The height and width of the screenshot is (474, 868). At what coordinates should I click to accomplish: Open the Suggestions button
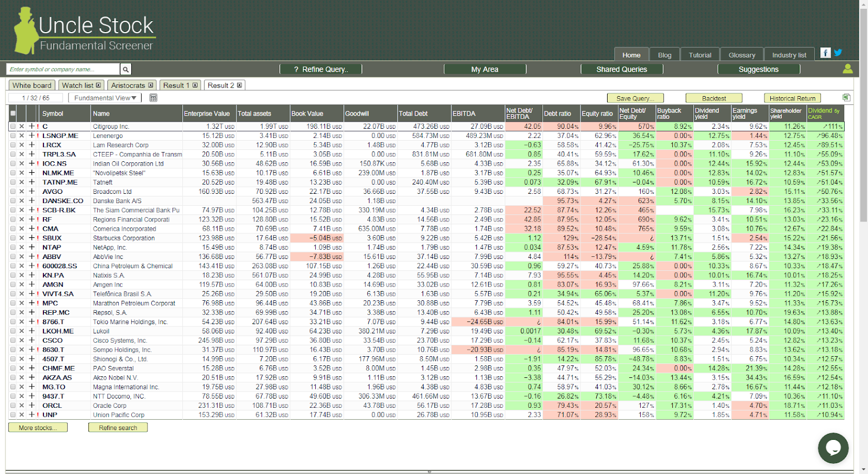click(758, 69)
